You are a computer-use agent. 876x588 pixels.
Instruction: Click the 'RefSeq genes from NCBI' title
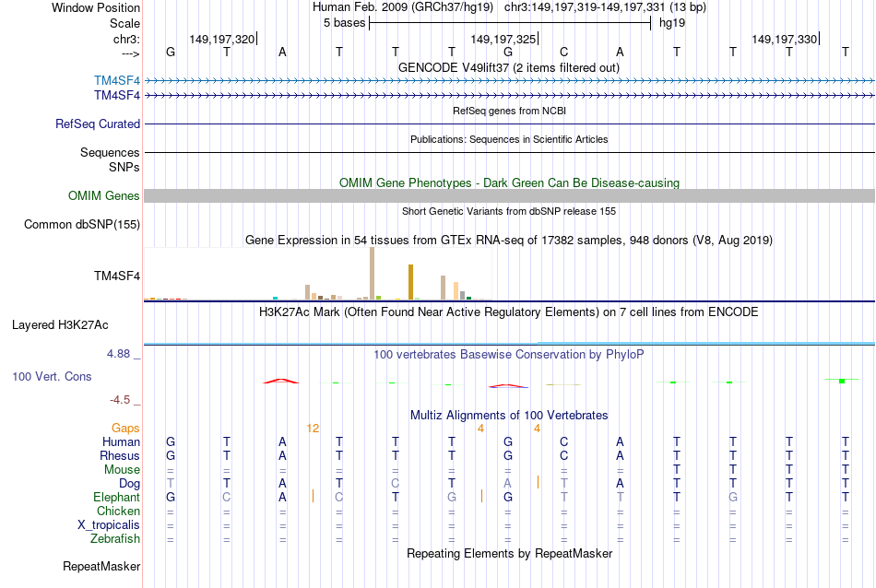[x=510, y=111]
